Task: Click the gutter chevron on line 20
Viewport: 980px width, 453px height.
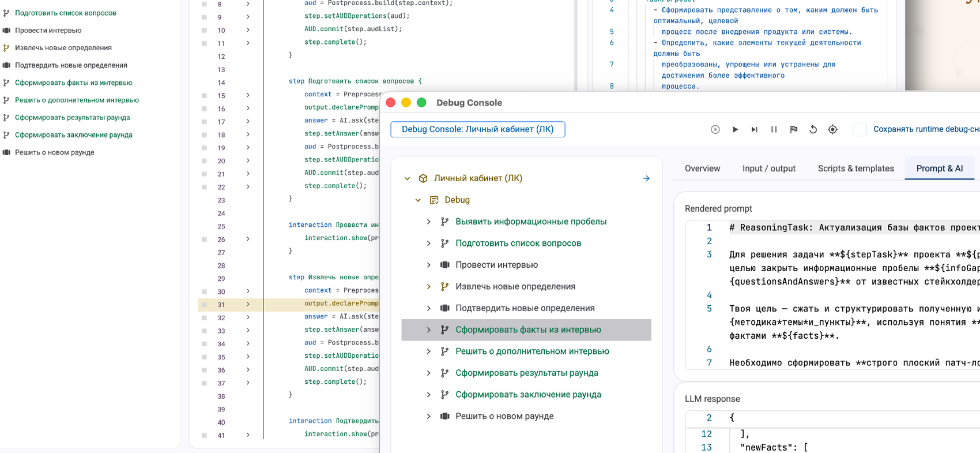Action: tap(248, 160)
